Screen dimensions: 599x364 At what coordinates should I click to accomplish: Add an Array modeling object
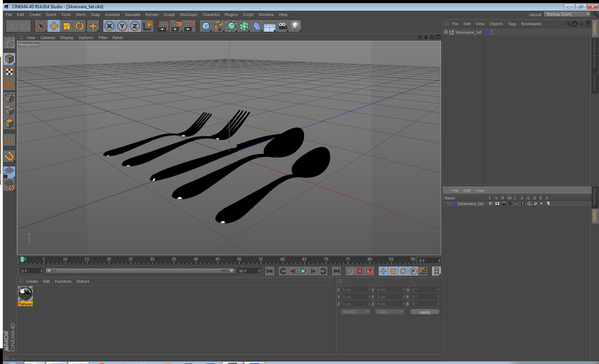[x=244, y=26]
